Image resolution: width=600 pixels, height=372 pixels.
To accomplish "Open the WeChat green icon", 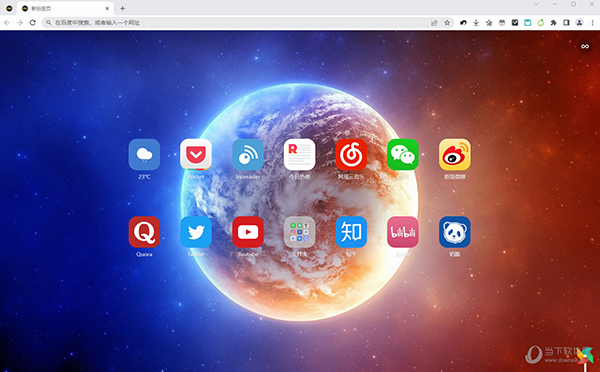I will point(403,155).
